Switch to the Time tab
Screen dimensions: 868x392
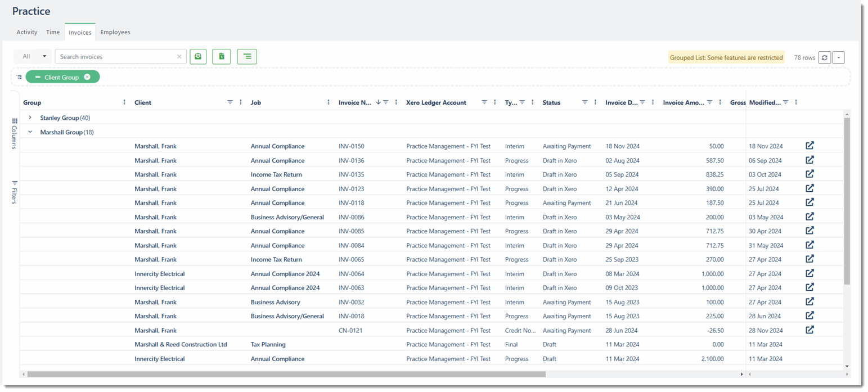[x=53, y=32]
